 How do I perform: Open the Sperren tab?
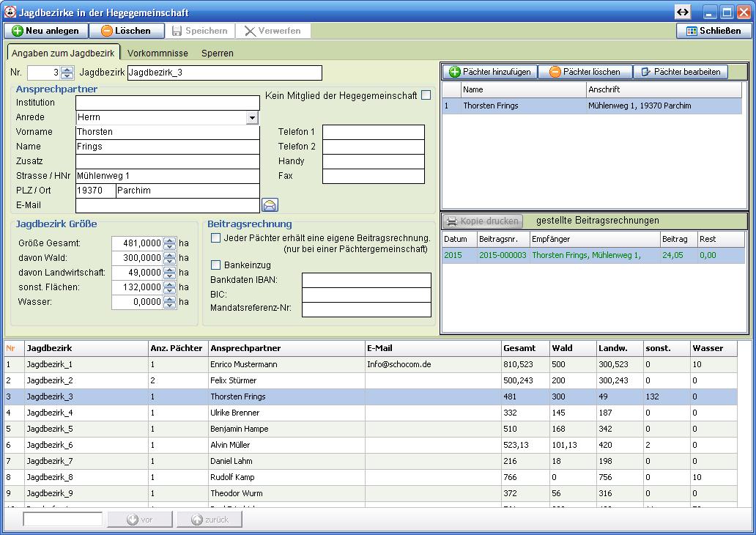[x=218, y=53]
